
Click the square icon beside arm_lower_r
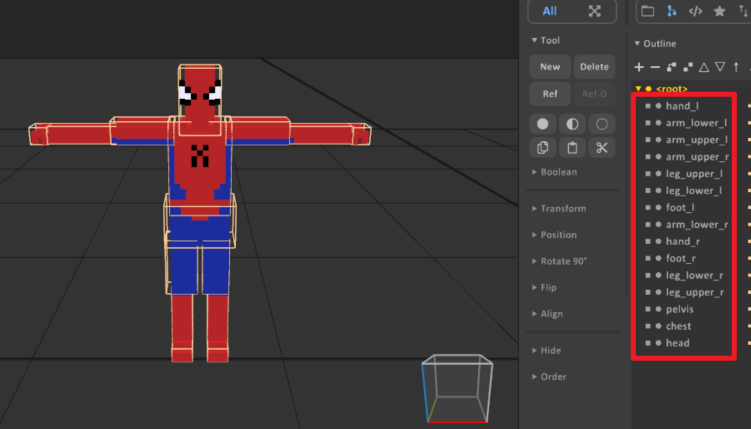[648, 225]
